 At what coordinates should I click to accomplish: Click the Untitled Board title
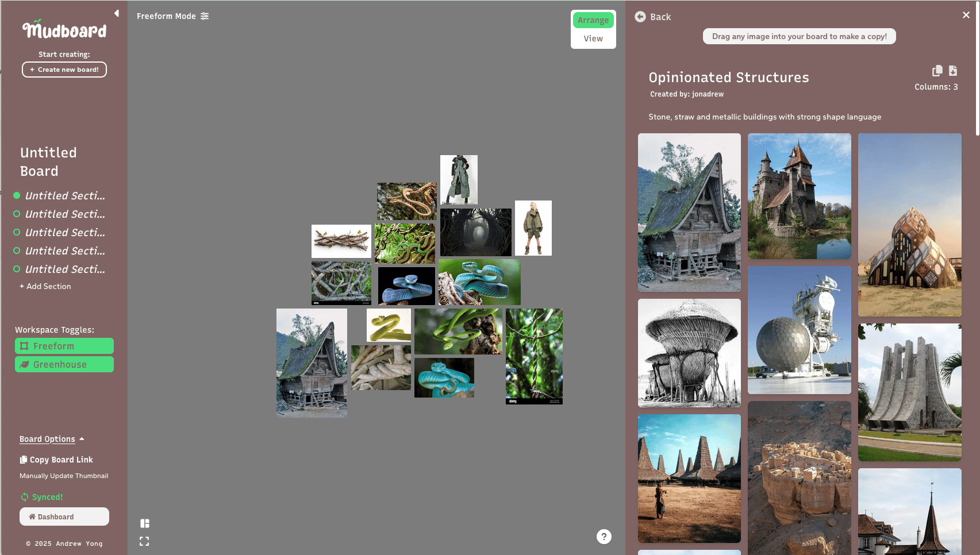click(48, 161)
